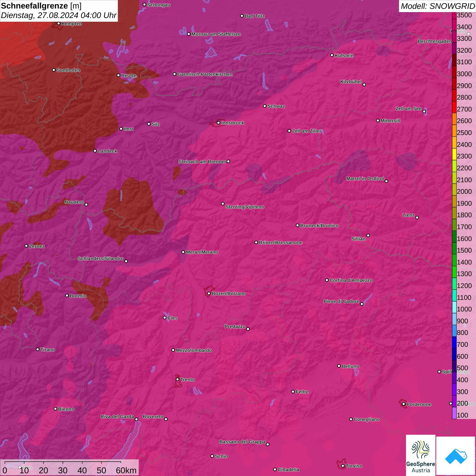The image size is (476, 476).
Task: Click the Bassano del Grappa label
Action: click(242, 442)
